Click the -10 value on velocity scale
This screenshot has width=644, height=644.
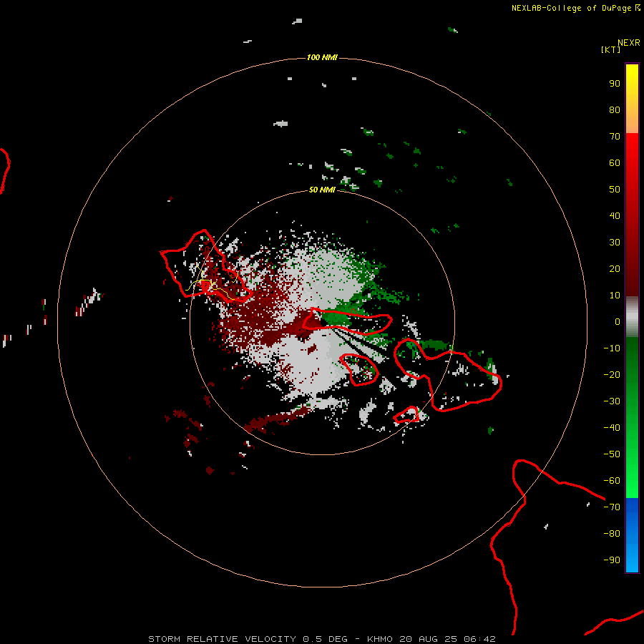612,348
